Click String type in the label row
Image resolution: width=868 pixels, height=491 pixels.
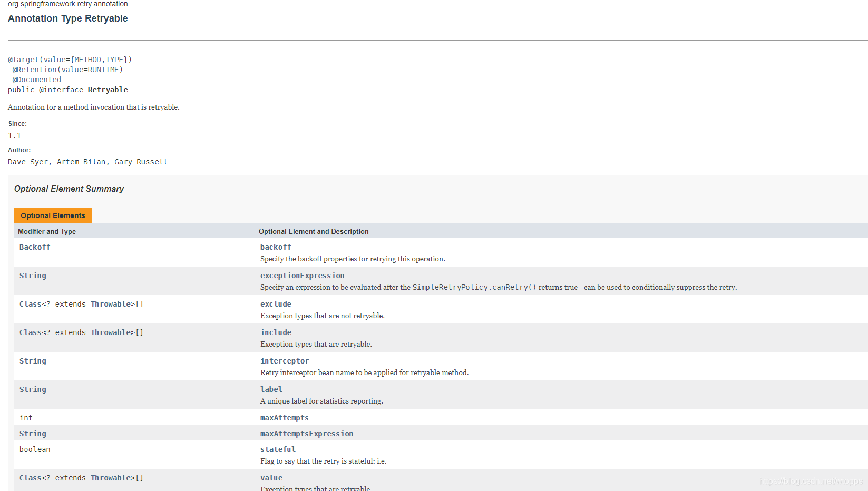coord(33,389)
